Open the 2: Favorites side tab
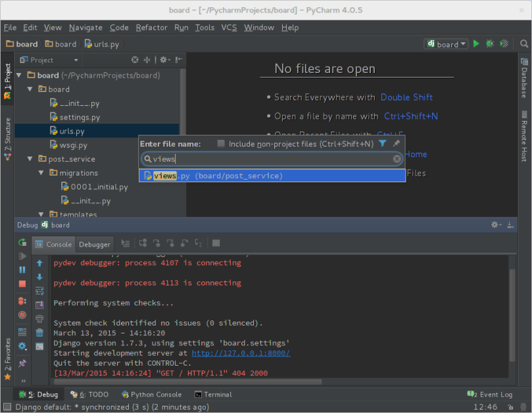 pyautogui.click(x=7, y=359)
